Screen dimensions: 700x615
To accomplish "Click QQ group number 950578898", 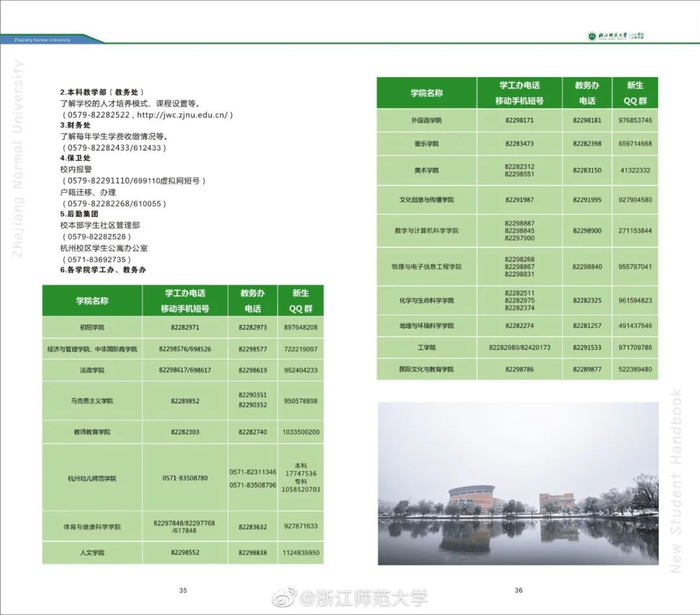I will point(300,401).
